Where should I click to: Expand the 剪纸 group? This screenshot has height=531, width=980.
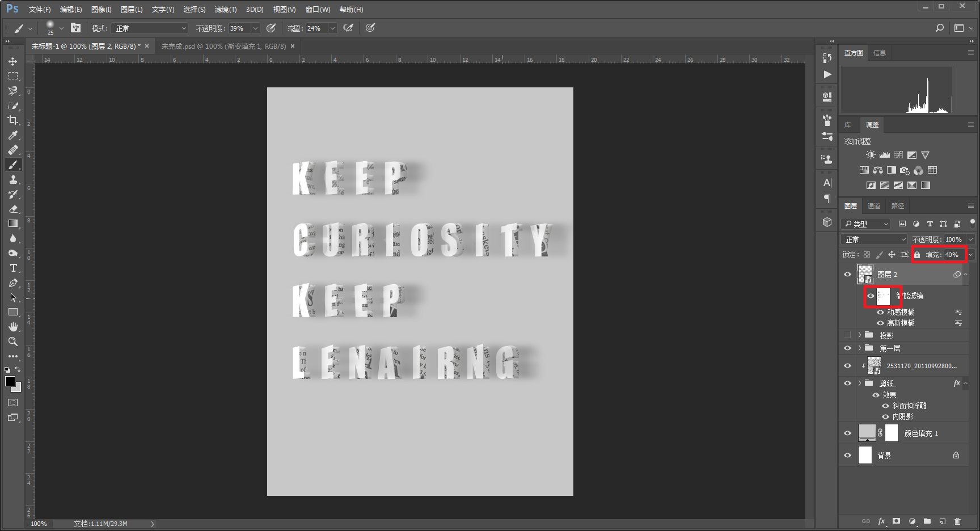[x=859, y=383]
